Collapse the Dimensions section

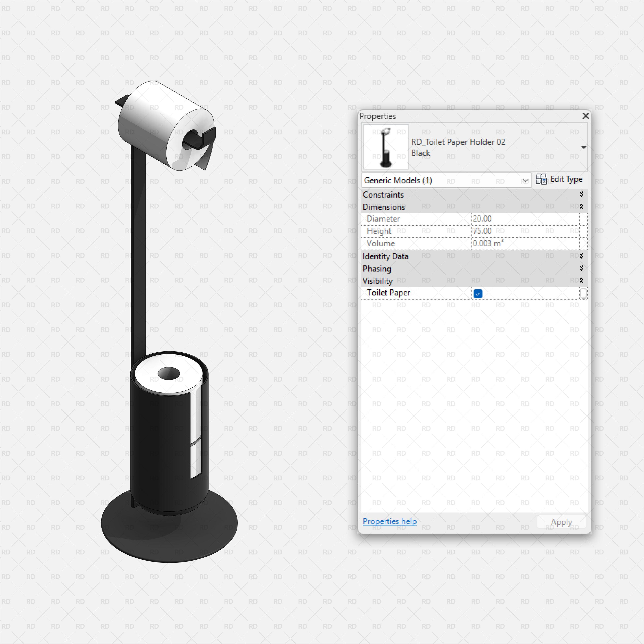click(x=581, y=207)
